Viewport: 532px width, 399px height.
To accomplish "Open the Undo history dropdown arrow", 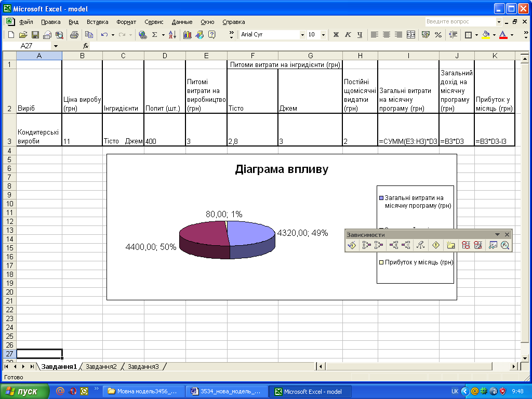I will pyautogui.click(x=113, y=35).
